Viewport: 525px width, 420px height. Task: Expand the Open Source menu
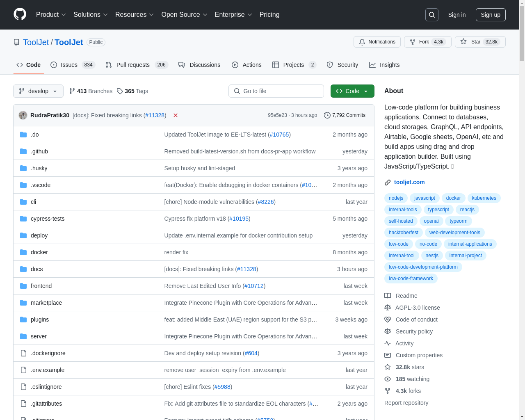pyautogui.click(x=184, y=15)
